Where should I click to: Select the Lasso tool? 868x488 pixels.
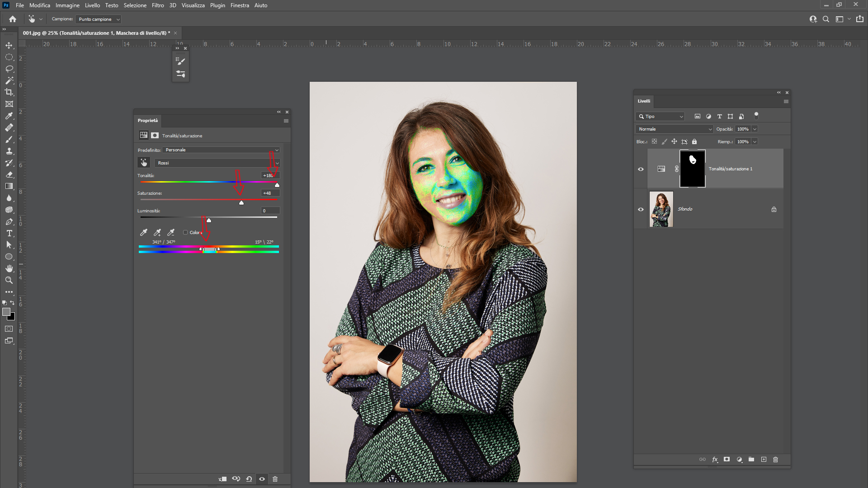9,69
